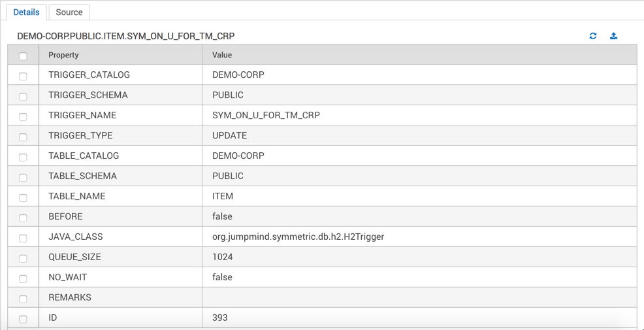
Task: Select the ID row checkbox
Action: pos(23,320)
